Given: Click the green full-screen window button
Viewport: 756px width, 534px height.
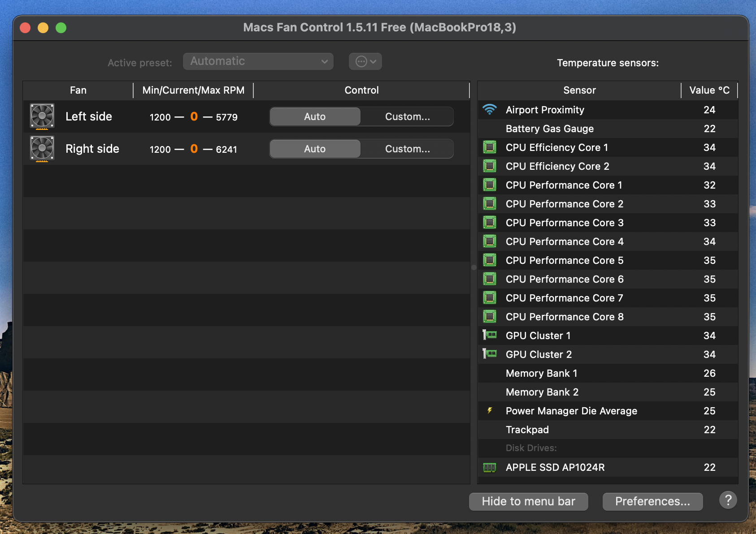Looking at the screenshot, I should [61, 28].
